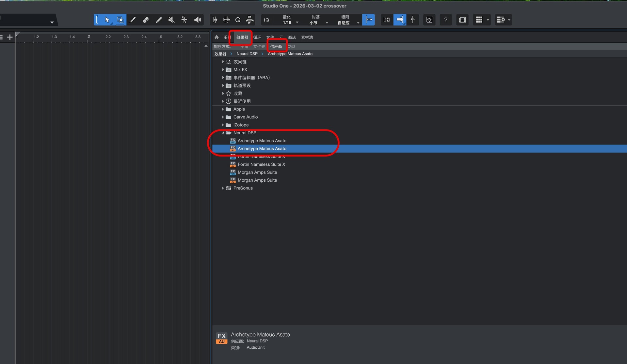Sort effects by 文件夹
The width and height of the screenshot is (627, 364).
pos(259,47)
